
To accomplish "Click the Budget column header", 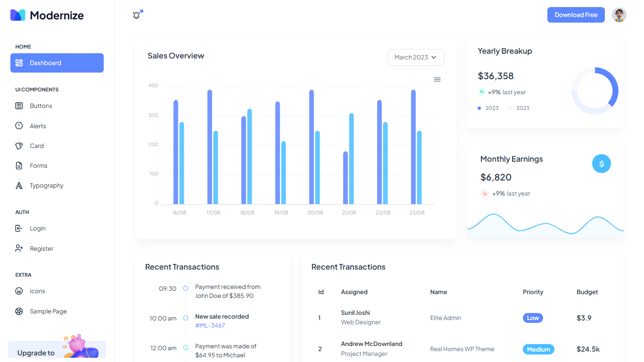I will click(587, 292).
